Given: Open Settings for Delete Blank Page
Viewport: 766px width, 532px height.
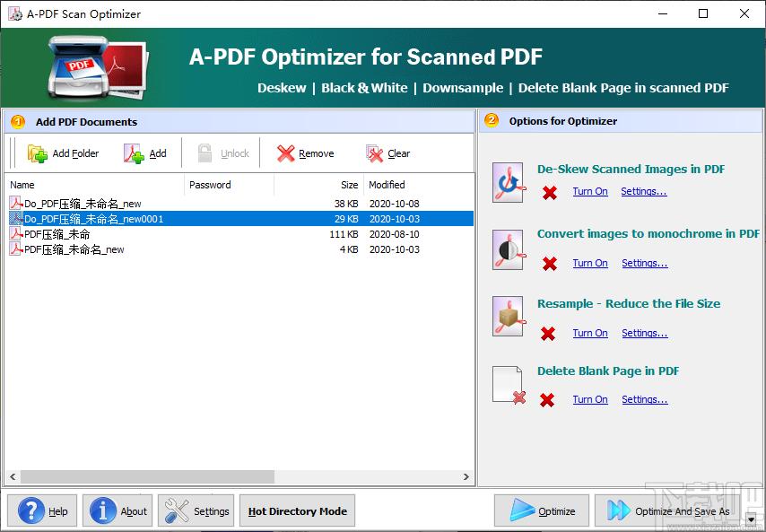Looking at the screenshot, I should tap(645, 399).
